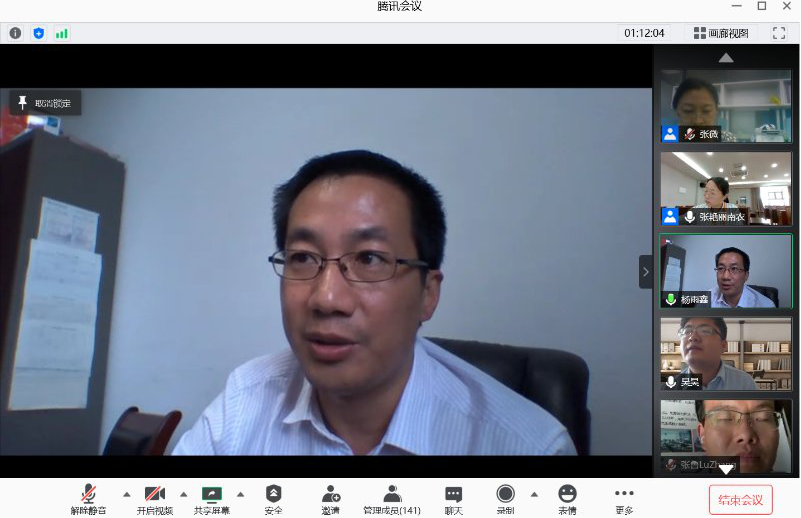The width and height of the screenshot is (801, 518).
Task: Enter full screen mode icon
Action: [x=779, y=33]
